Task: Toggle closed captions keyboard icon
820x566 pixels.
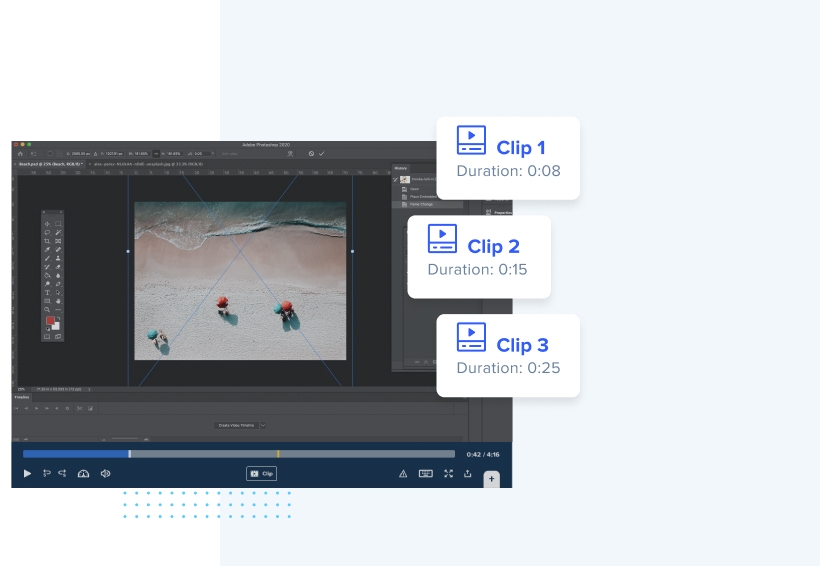Action: pos(426,473)
